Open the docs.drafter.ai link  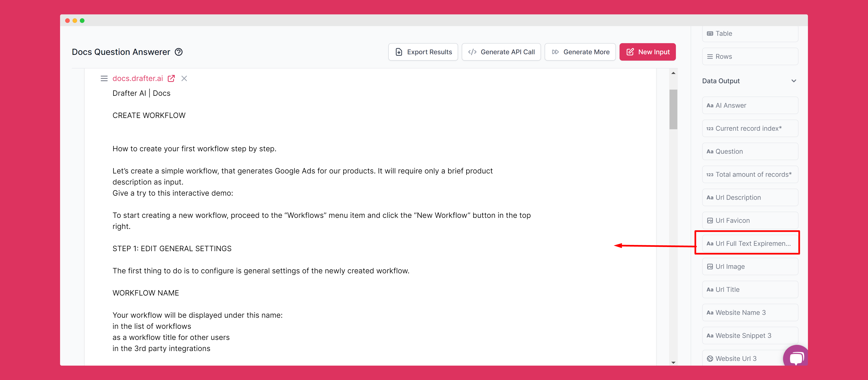tap(137, 79)
